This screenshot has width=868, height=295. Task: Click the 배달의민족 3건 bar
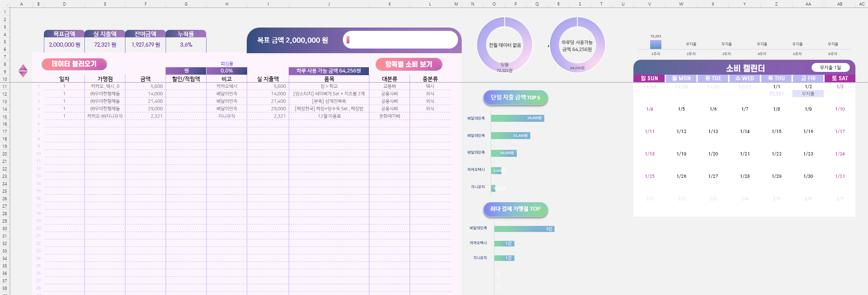(524, 229)
